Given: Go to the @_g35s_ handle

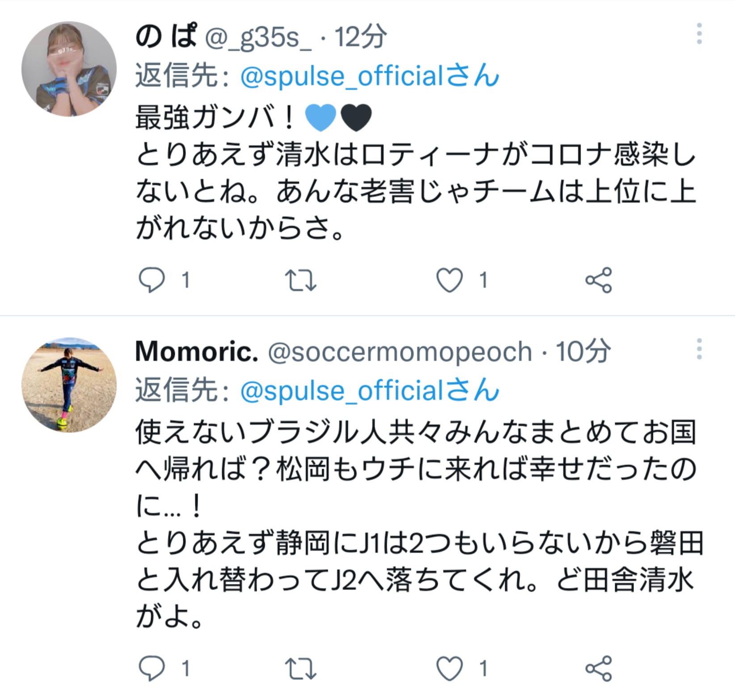Looking at the screenshot, I should pos(258,37).
